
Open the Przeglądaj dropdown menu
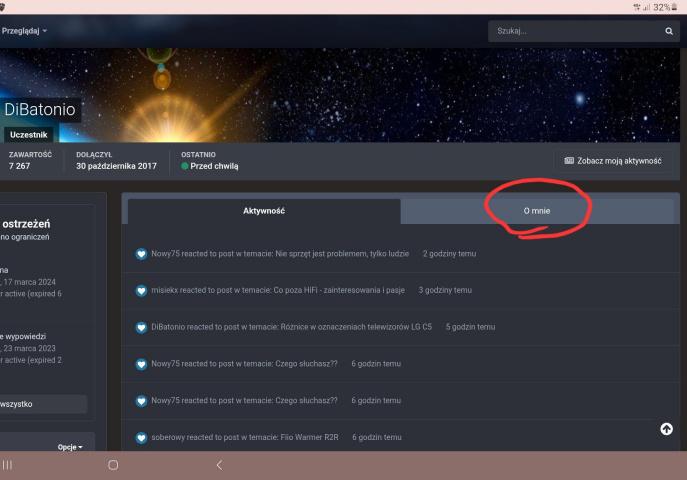[24, 31]
